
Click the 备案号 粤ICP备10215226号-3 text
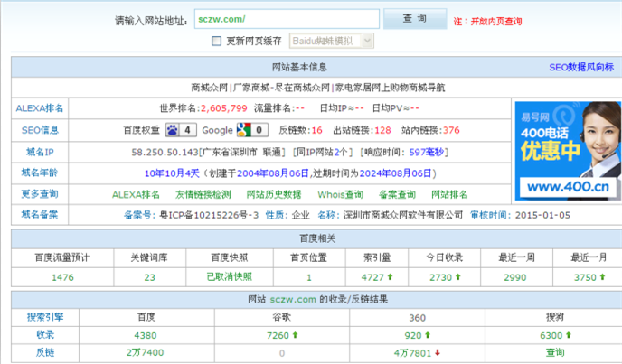coord(191,215)
